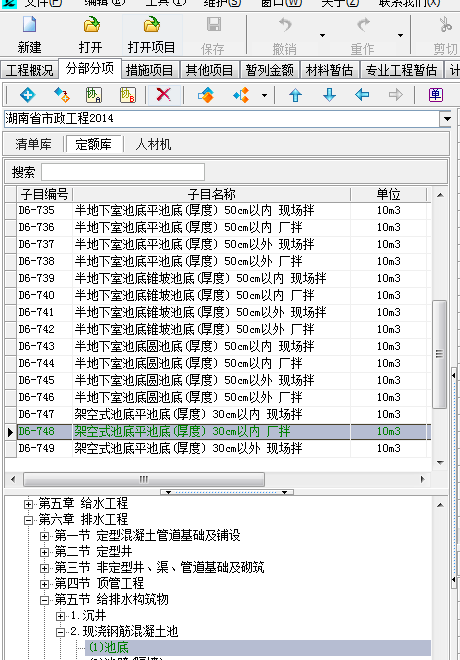This screenshot has height=660, width=460.
Task: Click the blue move up arrow
Action: pos(295,95)
